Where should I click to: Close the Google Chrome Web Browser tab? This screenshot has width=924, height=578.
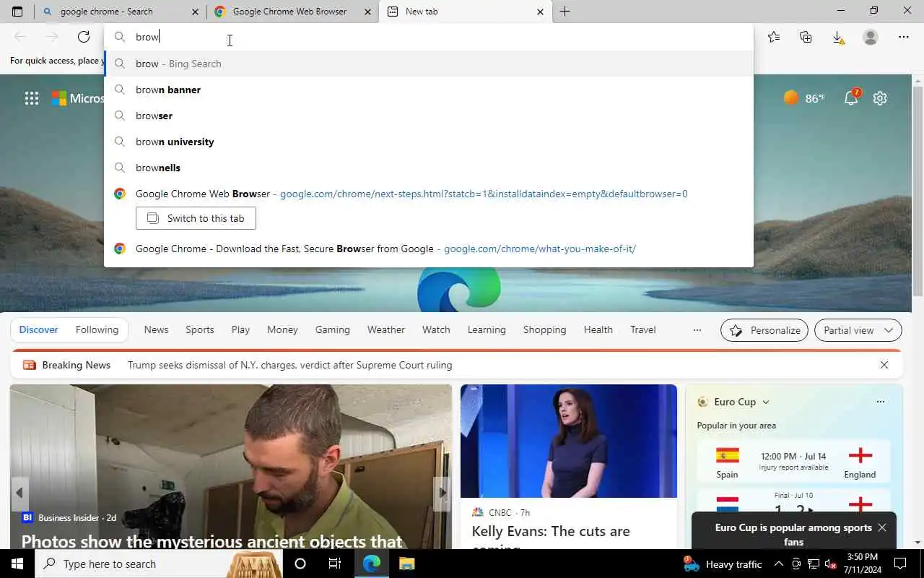367,12
